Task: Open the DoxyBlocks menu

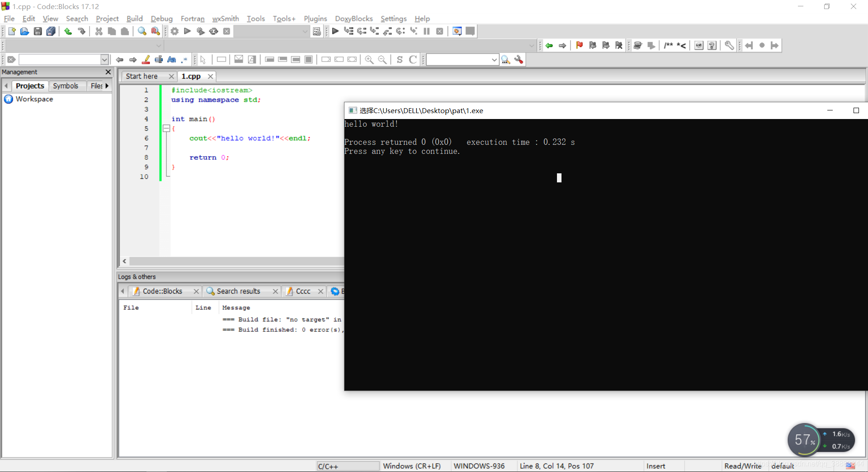Action: pyautogui.click(x=354, y=19)
